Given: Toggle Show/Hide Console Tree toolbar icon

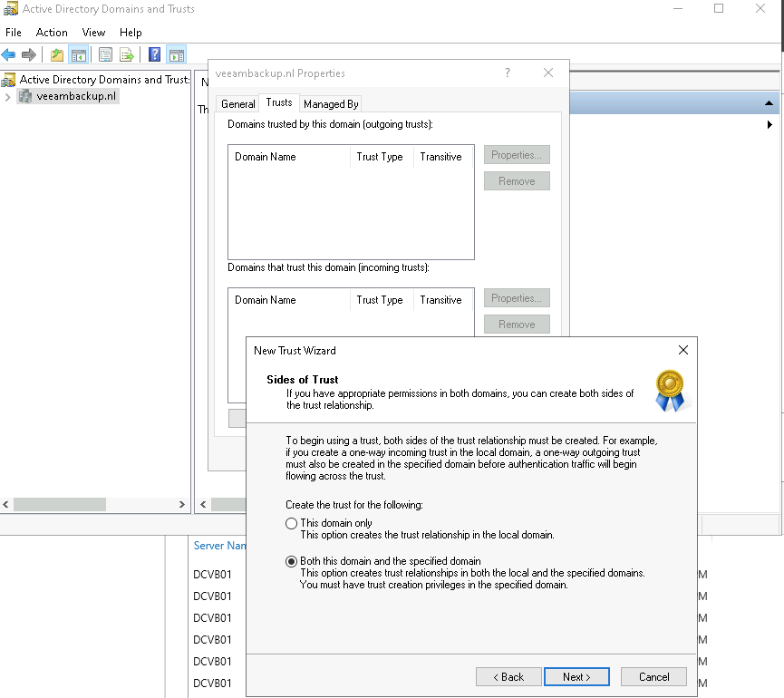Looking at the screenshot, I should click(x=79, y=55).
